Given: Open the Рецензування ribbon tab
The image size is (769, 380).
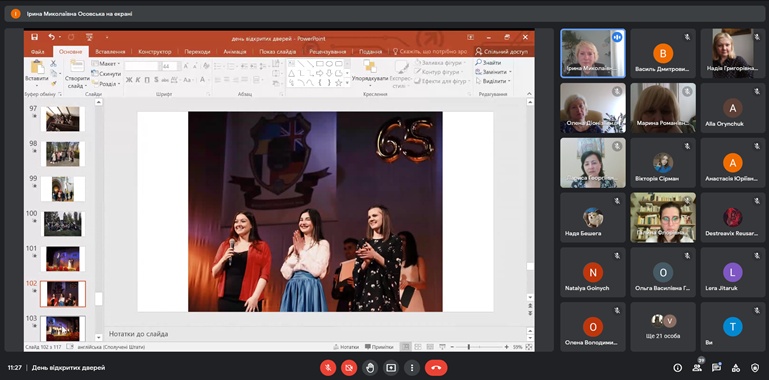Looking at the screenshot, I should pos(327,51).
